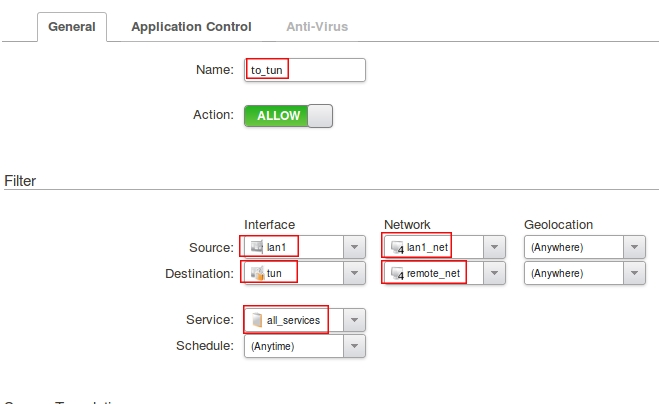Switch to the General tab
This screenshot has height=404, width=659.
click(x=72, y=27)
